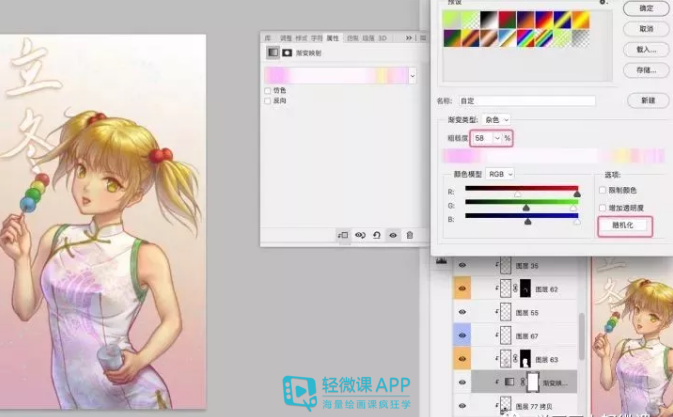673x417 pixels.
Task: Select the orange-yellow-orange gradient preset
Action: [x=581, y=20]
